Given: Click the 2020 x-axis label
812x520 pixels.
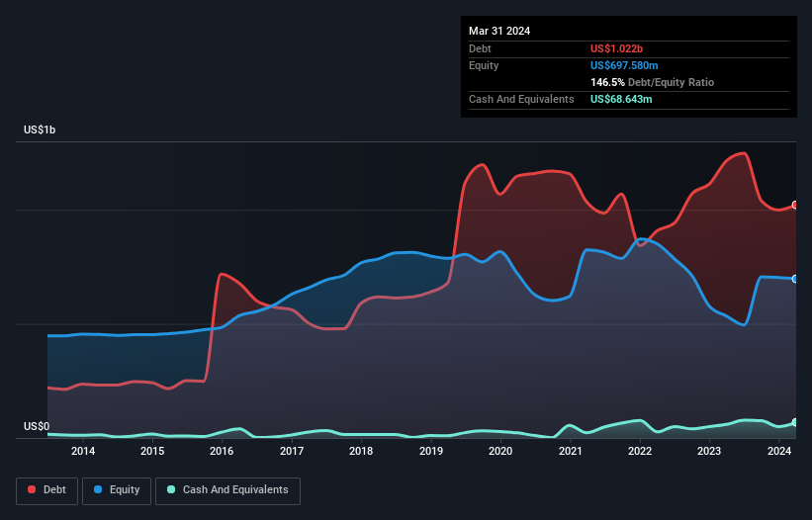Looking at the screenshot, I should 500,451.
